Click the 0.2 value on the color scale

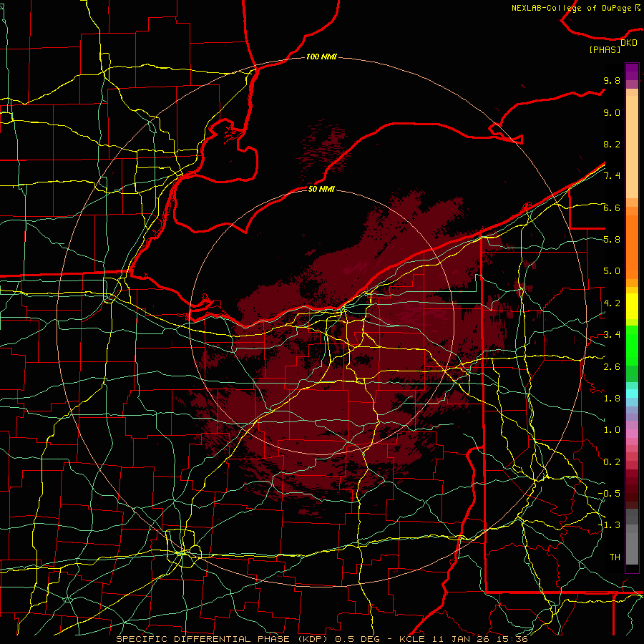(x=612, y=462)
